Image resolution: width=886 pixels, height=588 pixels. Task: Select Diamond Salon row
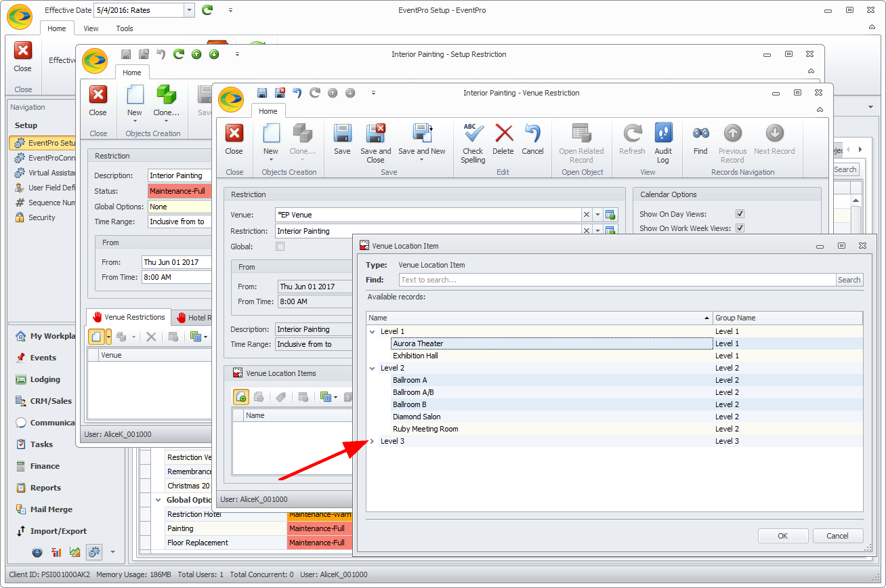point(614,417)
